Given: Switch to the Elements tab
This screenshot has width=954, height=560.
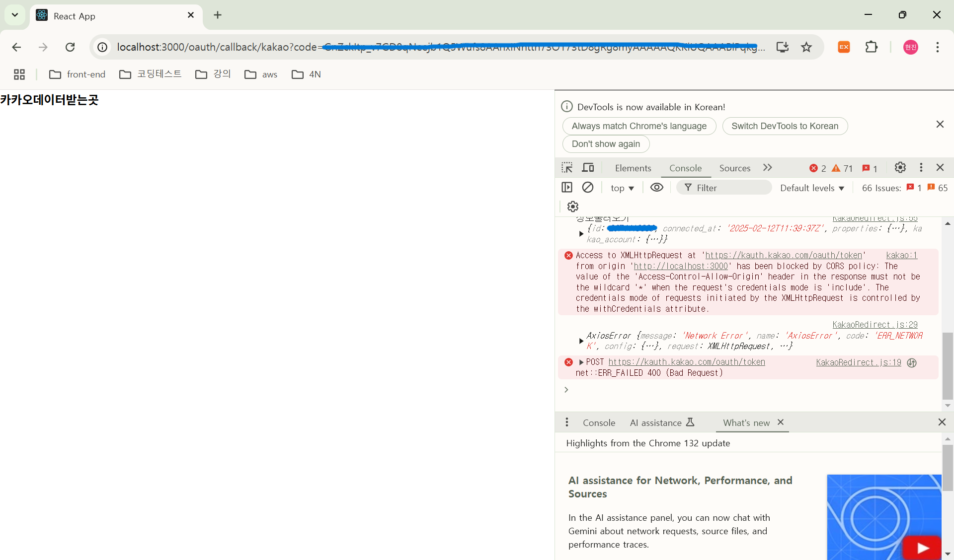Looking at the screenshot, I should pyautogui.click(x=633, y=168).
